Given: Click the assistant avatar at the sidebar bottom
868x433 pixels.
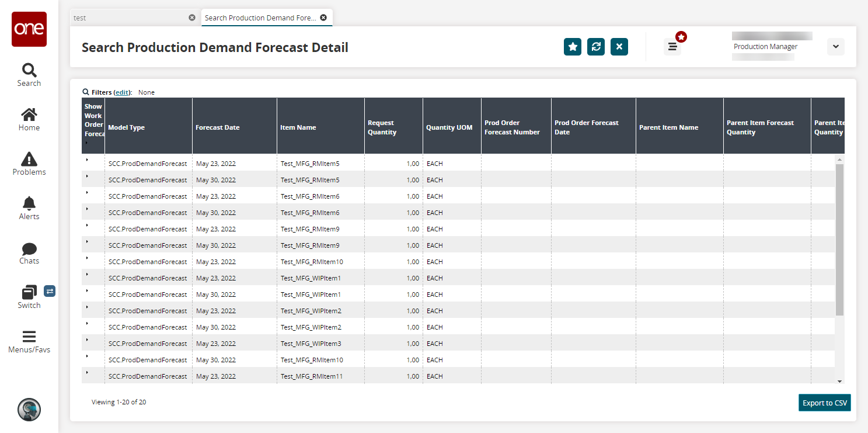Looking at the screenshot, I should click(29, 410).
